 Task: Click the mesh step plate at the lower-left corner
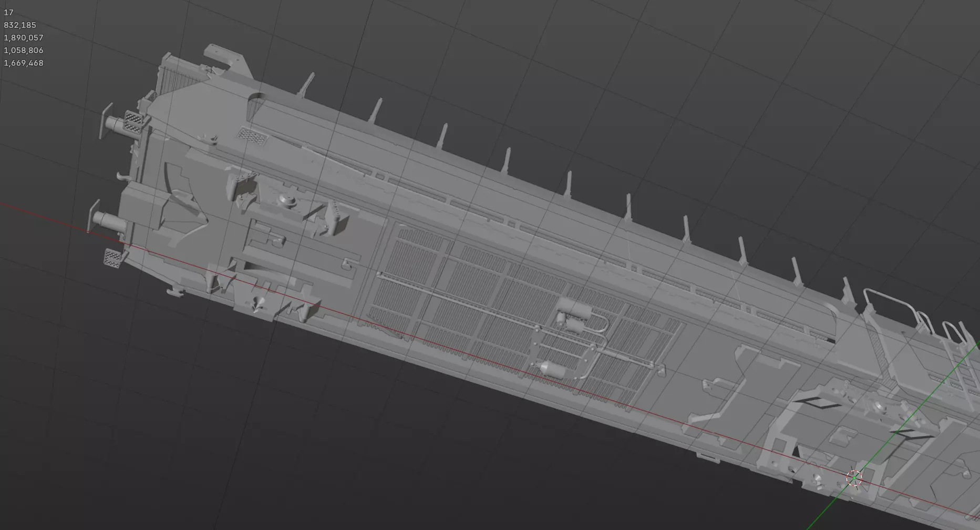tap(114, 259)
